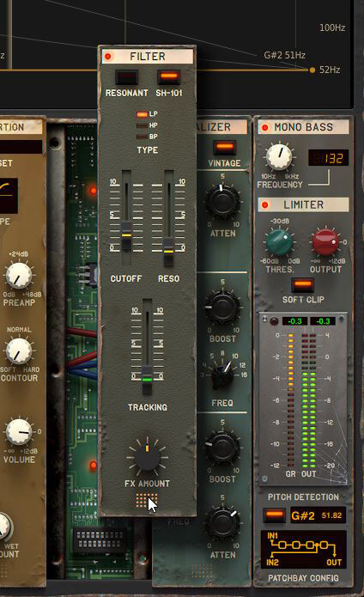The height and width of the screenshot is (597, 364).
Task: Click the top Equalizer Atten knob
Action: (222, 201)
